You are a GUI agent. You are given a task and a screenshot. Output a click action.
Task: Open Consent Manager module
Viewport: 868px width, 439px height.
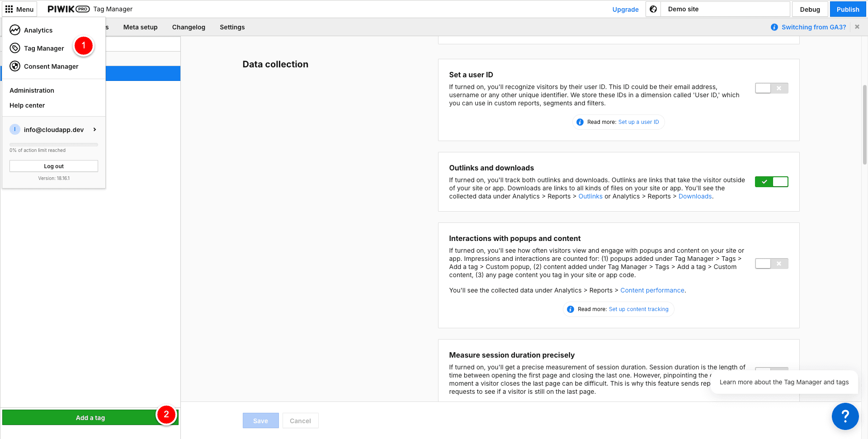click(x=51, y=66)
